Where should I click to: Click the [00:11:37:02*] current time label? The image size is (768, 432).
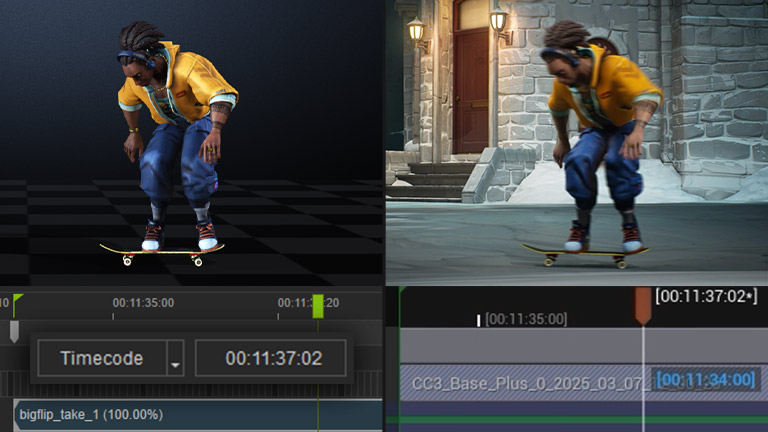coord(706,296)
